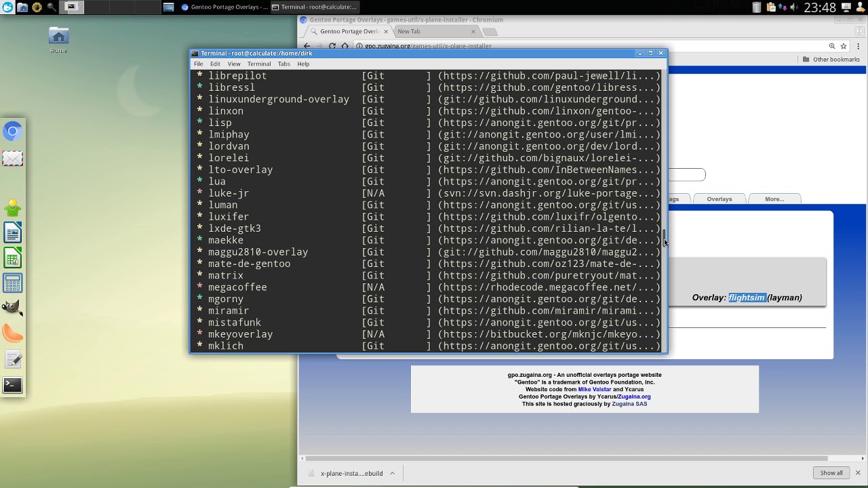Select the Gentoo Portage Overlays Chromium tab
This screenshot has height=488, width=868.
pos(349,31)
